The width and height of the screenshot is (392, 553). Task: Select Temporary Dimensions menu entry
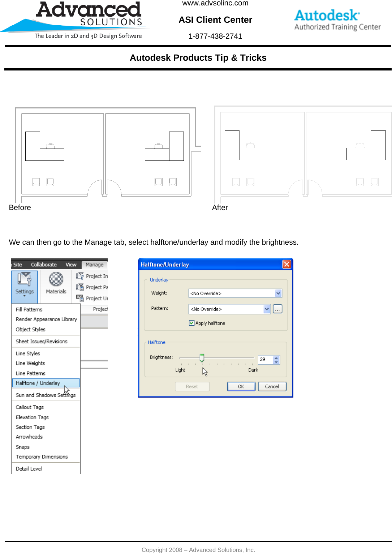tap(46, 456)
